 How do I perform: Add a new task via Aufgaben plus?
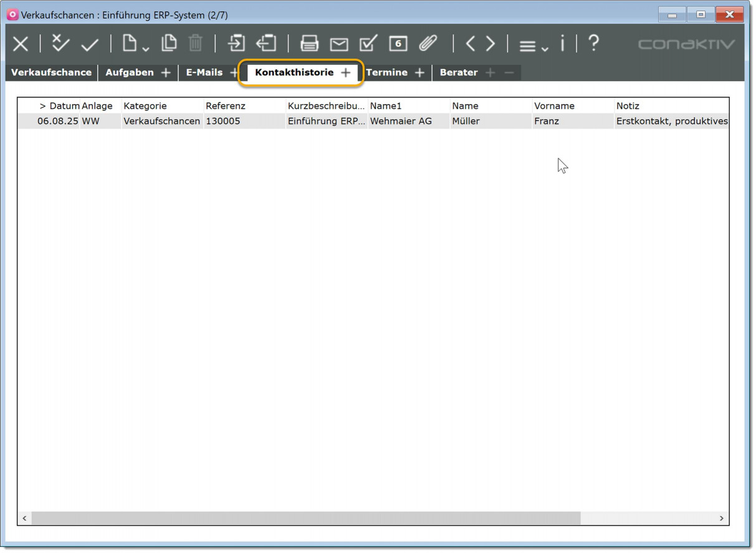coord(166,72)
